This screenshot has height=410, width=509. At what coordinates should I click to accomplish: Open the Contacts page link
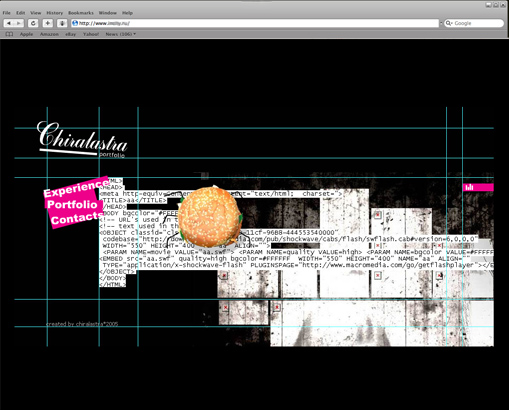pyautogui.click(x=76, y=218)
